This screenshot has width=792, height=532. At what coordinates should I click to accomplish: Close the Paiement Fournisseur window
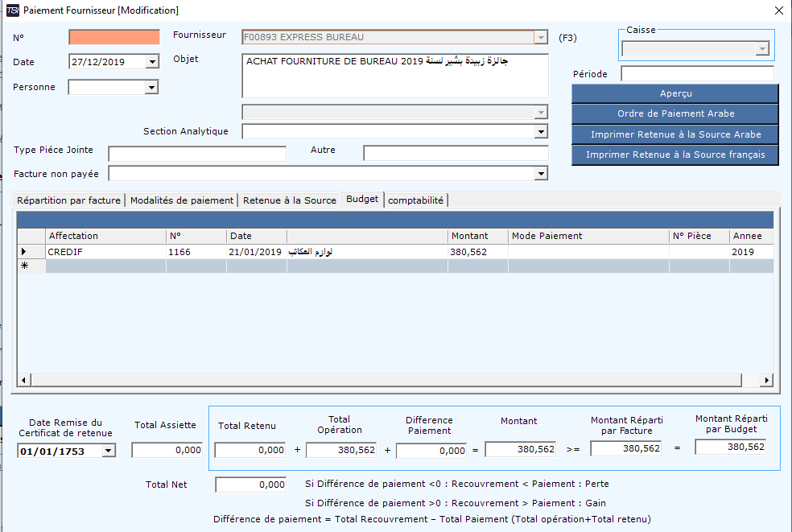click(779, 10)
